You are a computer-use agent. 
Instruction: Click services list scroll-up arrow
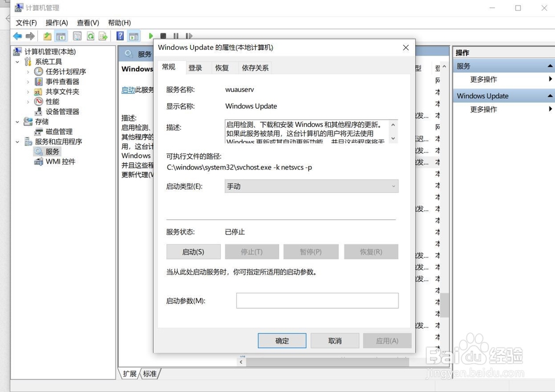(445, 67)
